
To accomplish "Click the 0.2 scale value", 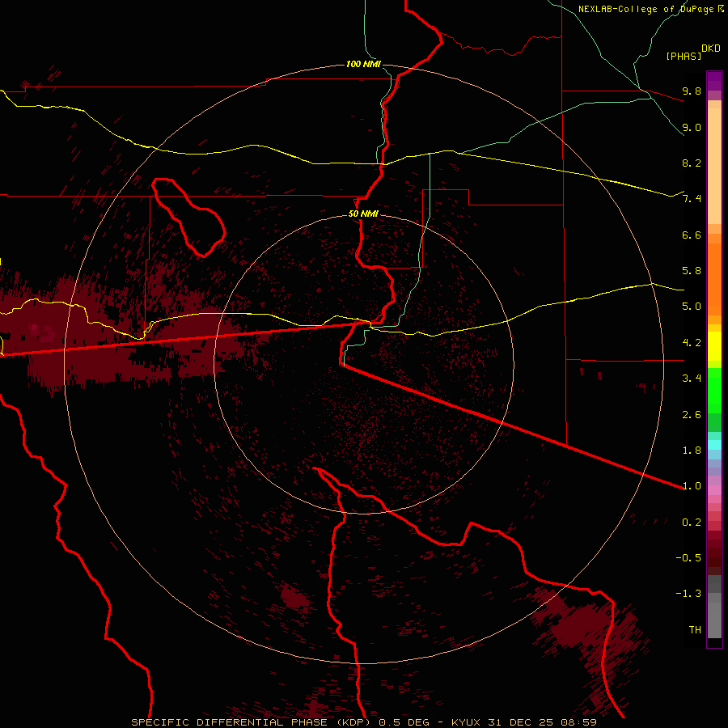I will click(692, 523).
